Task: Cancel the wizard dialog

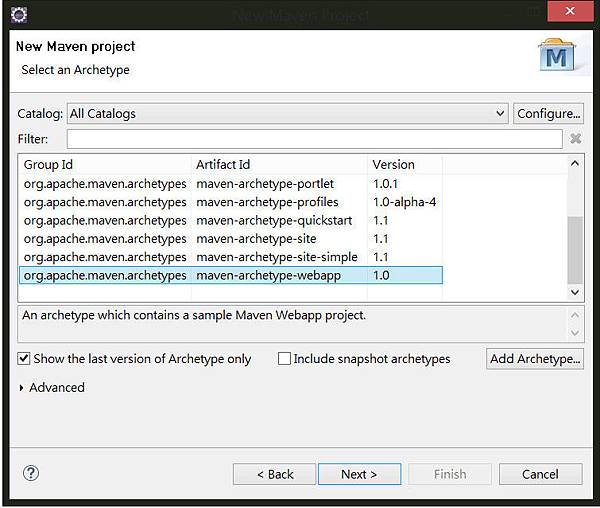Action: 540,474
